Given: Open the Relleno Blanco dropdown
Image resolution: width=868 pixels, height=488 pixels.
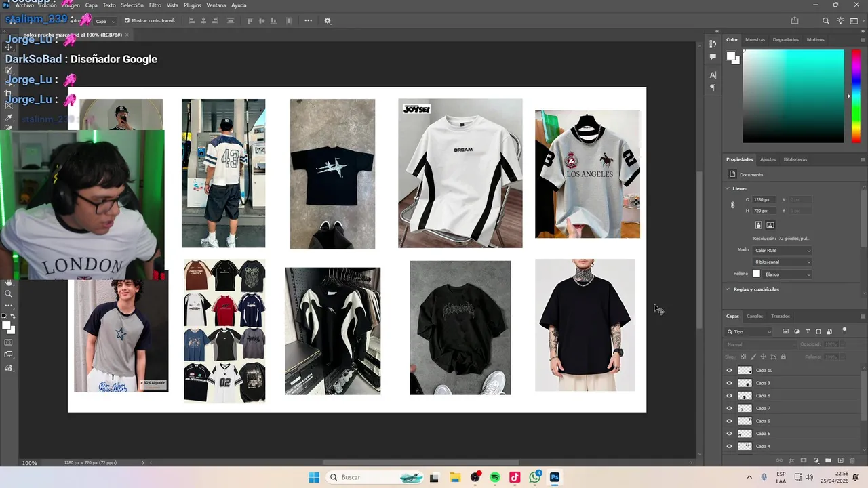Looking at the screenshot, I should pyautogui.click(x=787, y=274).
